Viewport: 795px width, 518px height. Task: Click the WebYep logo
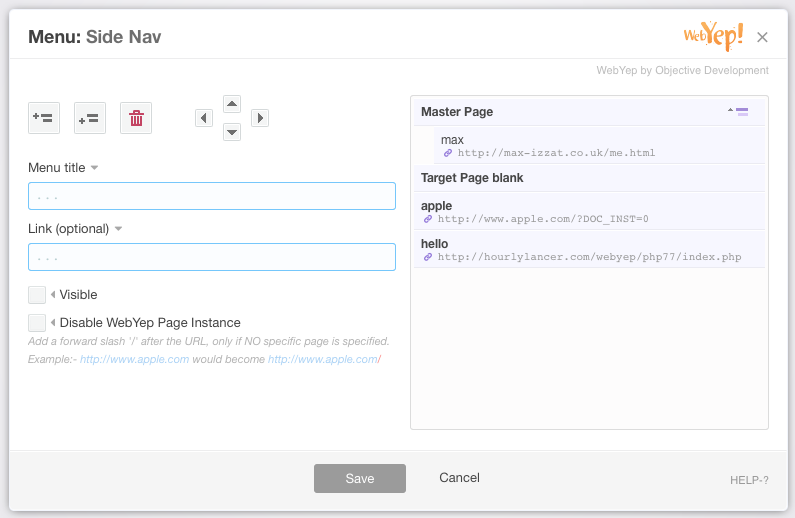[713, 35]
